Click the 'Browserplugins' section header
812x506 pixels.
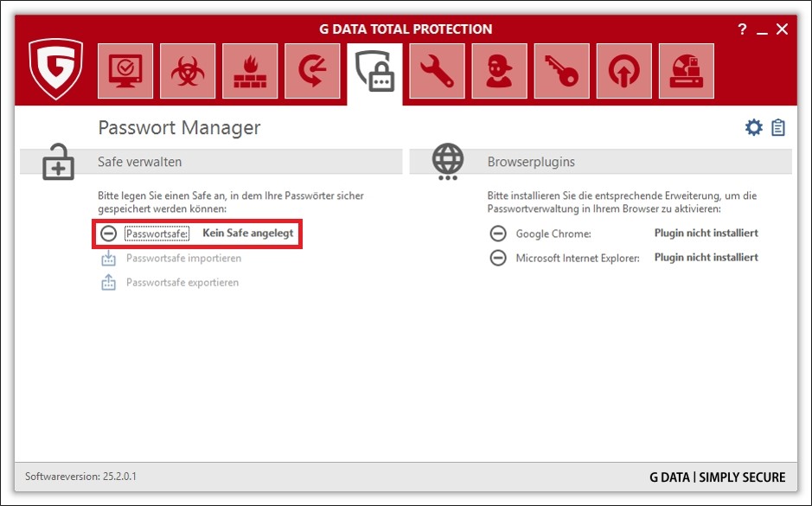point(531,162)
